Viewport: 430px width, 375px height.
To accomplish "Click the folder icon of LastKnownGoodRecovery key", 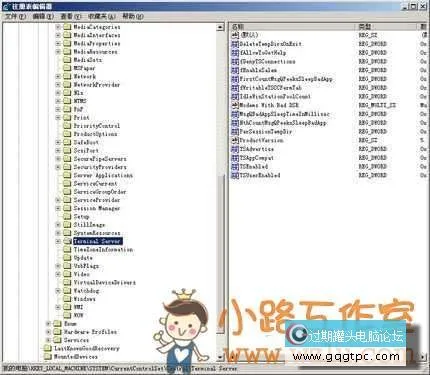I will 48,348.
